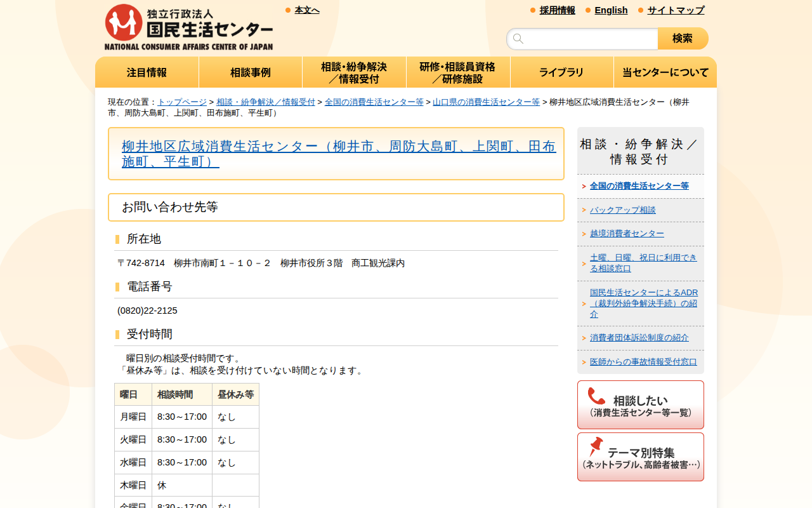Open the 研修・相談員資格／研修施設 section

[457, 72]
